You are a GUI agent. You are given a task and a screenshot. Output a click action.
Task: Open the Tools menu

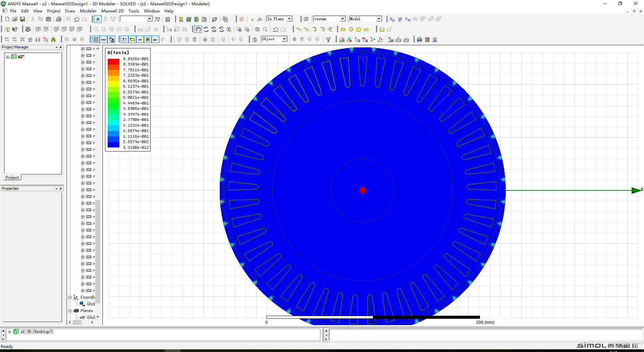[x=133, y=11]
